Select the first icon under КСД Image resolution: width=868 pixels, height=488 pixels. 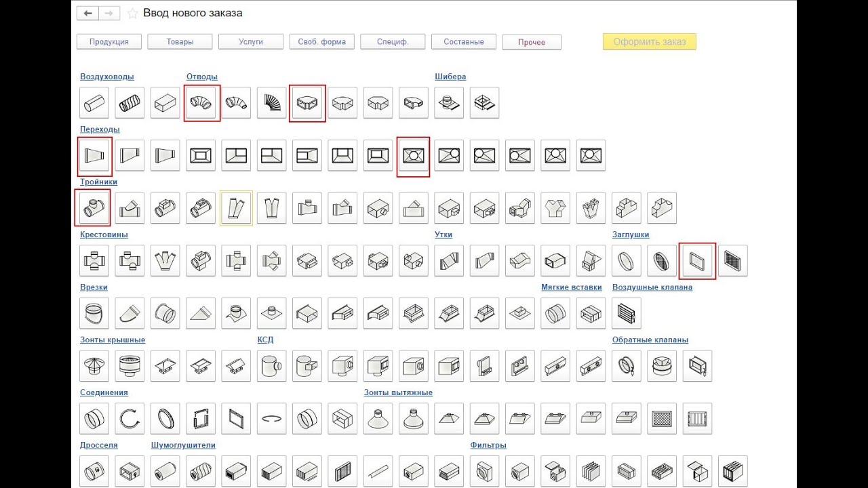pyautogui.click(x=271, y=366)
